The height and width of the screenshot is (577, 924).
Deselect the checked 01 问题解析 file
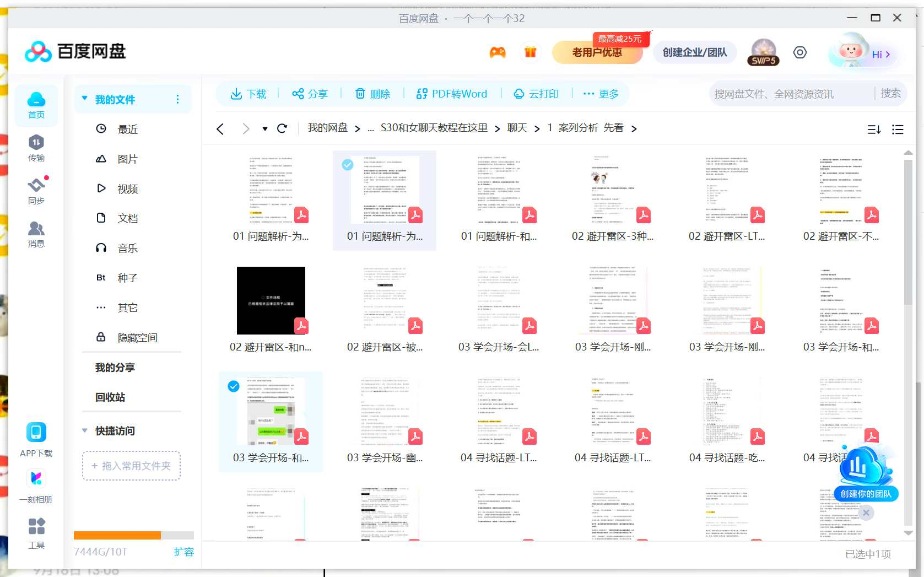[347, 164]
